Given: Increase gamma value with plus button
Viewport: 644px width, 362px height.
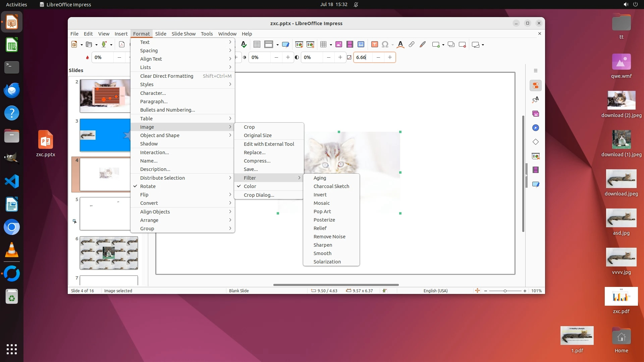Looking at the screenshot, I should (x=390, y=57).
